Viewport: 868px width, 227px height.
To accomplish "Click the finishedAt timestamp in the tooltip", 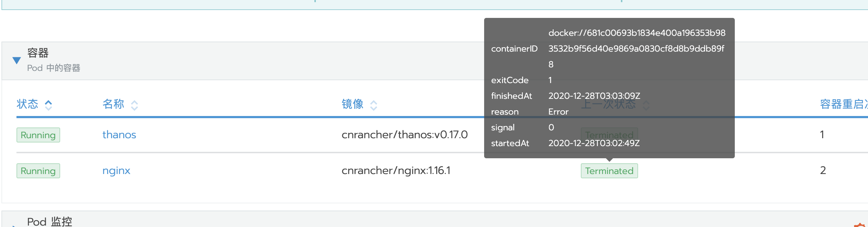I will [594, 96].
